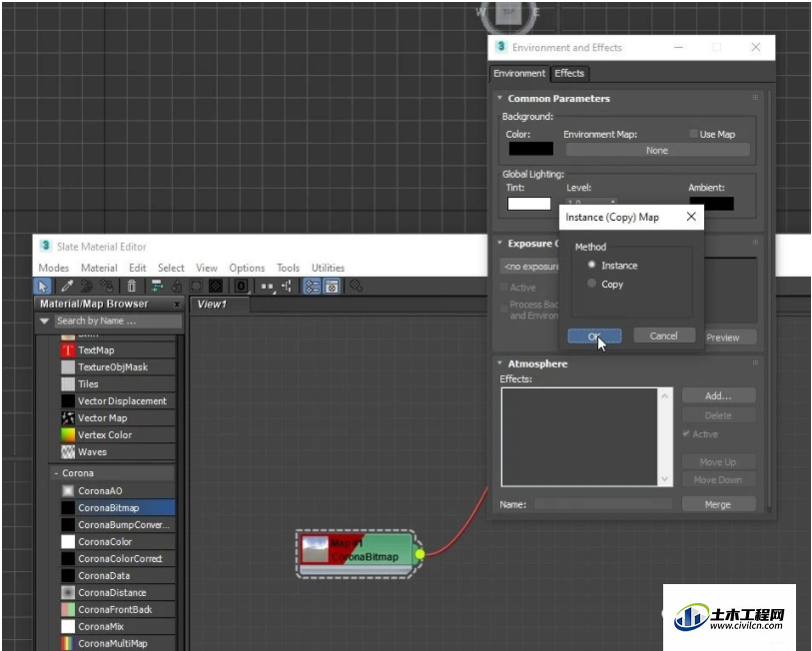Toggle Show Shaded Material in Viewport
This screenshot has height=651, width=812.
[x=197, y=286]
